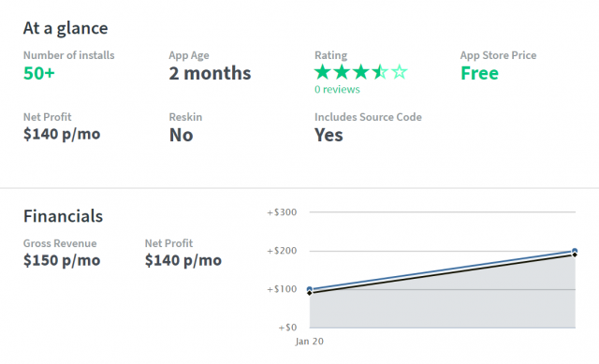The width and height of the screenshot is (599, 364).
Task: Click the 2 months app age value
Action: (x=210, y=73)
